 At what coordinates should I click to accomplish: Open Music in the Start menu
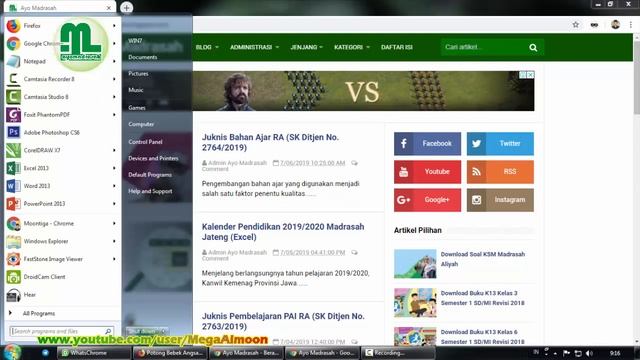click(136, 90)
